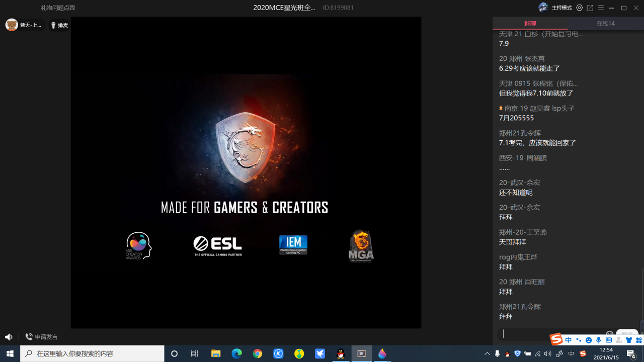Image resolution: width=644 pixels, height=362 pixels.
Task: Click the Sogou S icon in system tray
Action: tap(583, 353)
